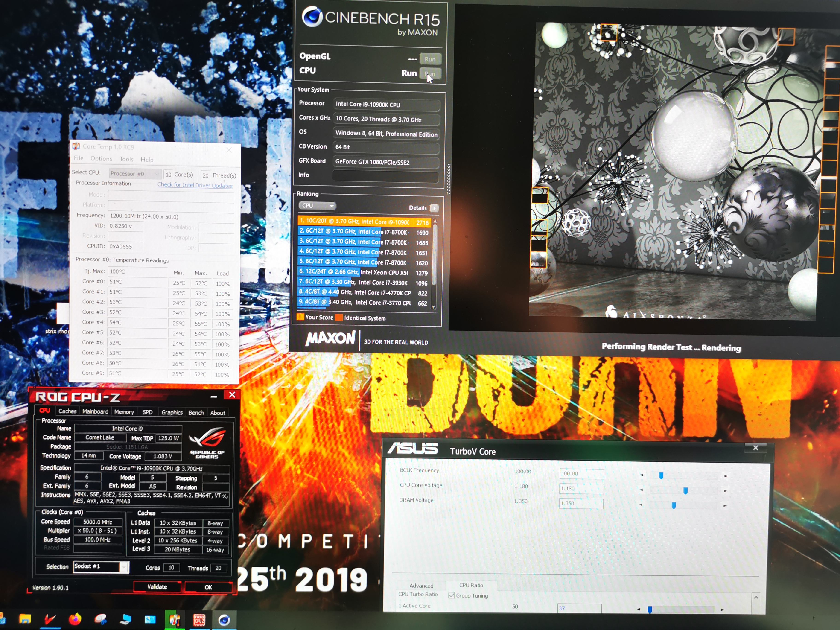Click the 1 Active Core ratio slider
Image resolution: width=840 pixels, height=630 pixels.
tap(650, 610)
